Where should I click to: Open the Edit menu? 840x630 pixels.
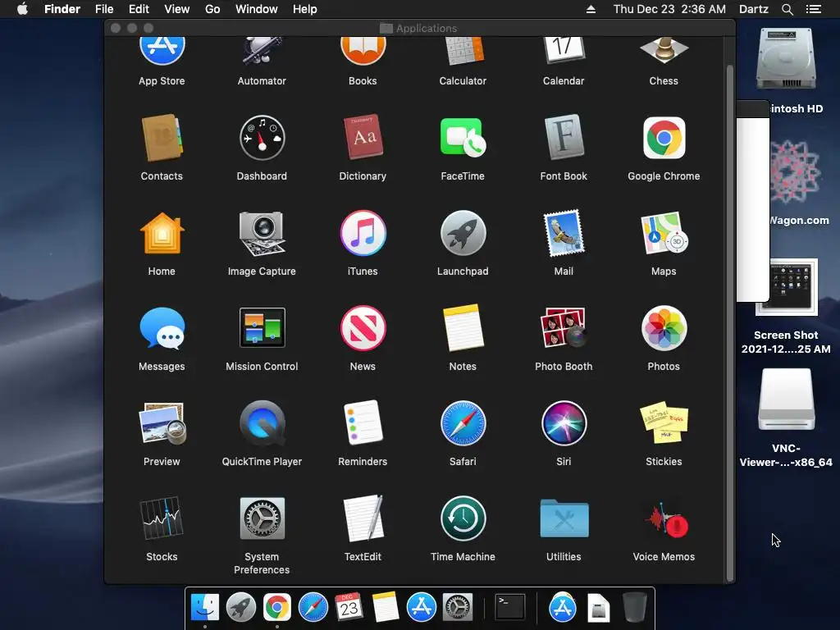point(139,9)
